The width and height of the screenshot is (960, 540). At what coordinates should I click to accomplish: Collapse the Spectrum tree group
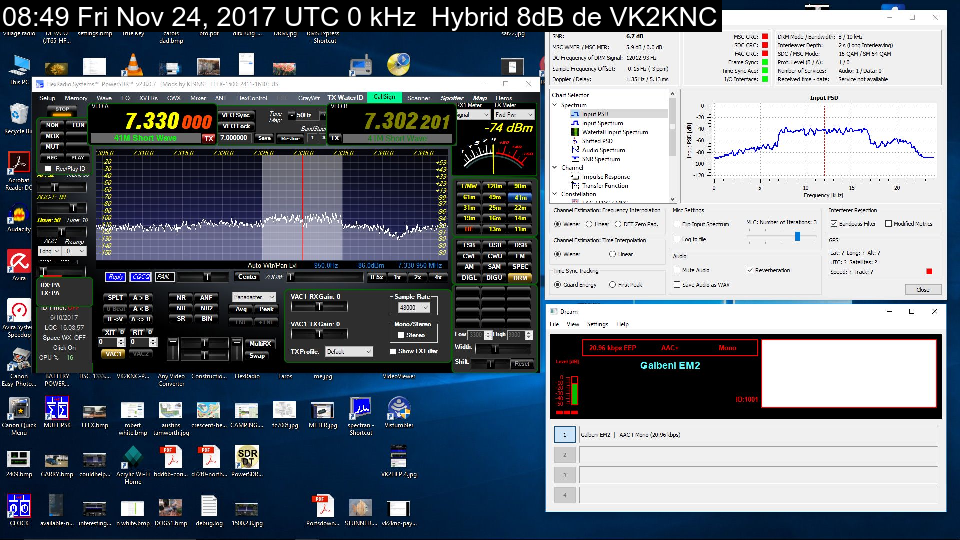click(x=555, y=105)
